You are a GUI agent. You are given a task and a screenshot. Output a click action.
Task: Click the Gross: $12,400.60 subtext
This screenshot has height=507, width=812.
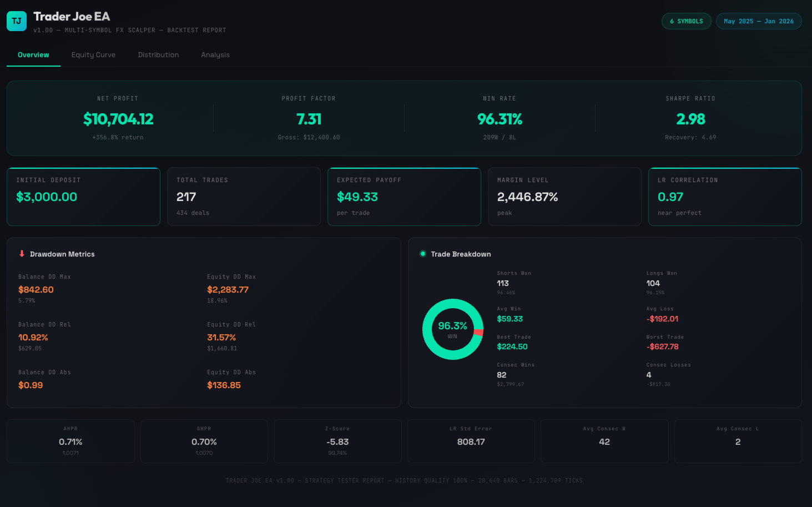(309, 137)
